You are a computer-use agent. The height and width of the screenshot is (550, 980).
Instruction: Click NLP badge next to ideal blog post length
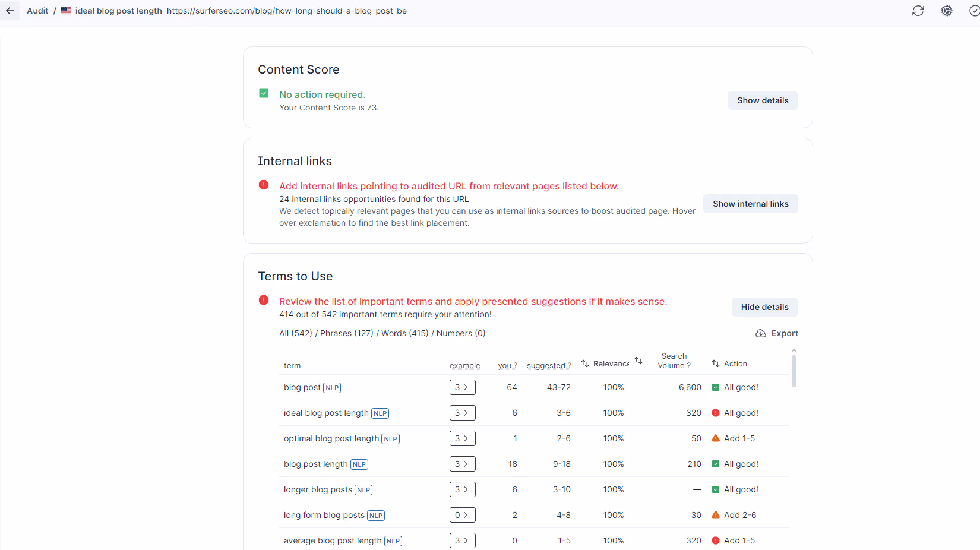tap(380, 413)
